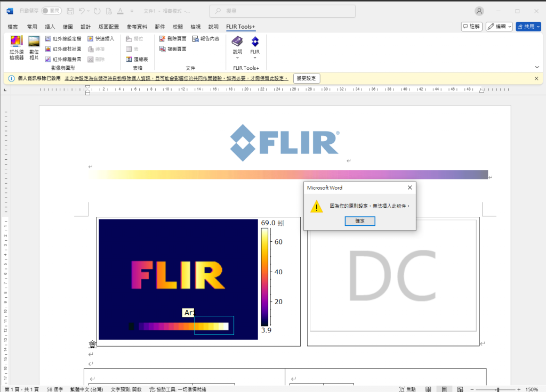The image size is (546, 392).
Task: Switch to 焦點 Focus mode
Action: pyautogui.click(x=407, y=389)
